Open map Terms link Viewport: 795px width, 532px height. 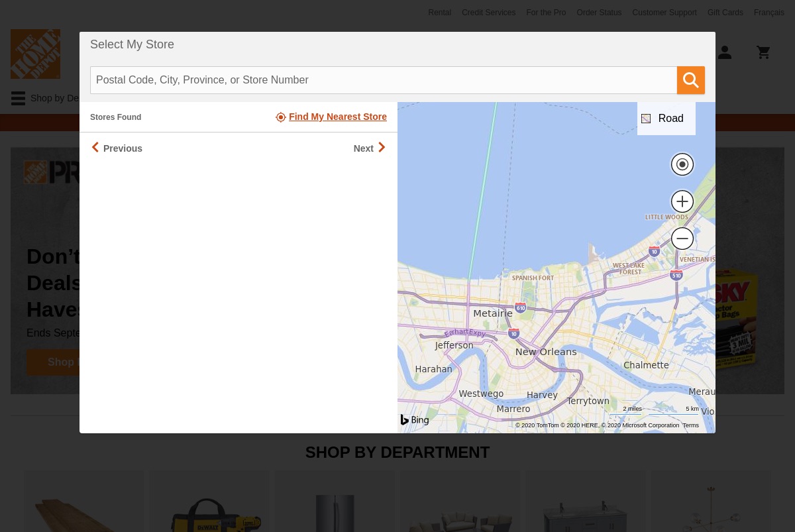[691, 425]
